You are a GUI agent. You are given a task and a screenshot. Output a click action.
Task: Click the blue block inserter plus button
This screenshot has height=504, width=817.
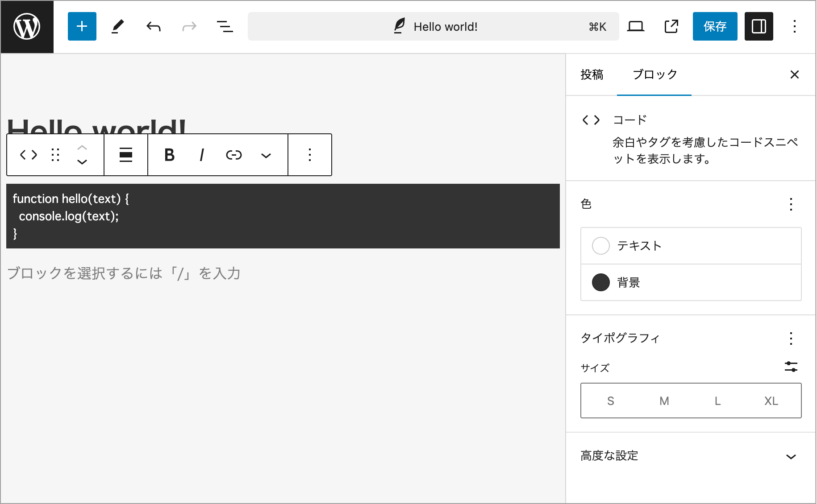[82, 26]
